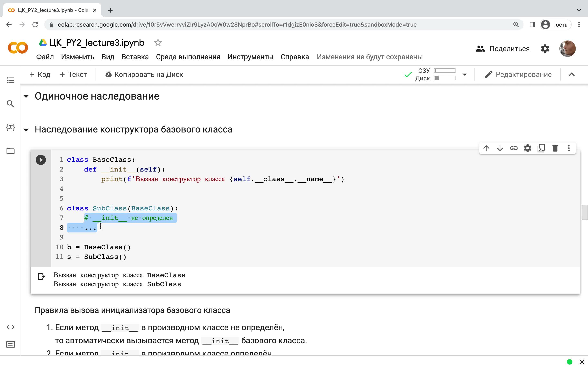Move cell up with arrow icon

tap(486, 148)
